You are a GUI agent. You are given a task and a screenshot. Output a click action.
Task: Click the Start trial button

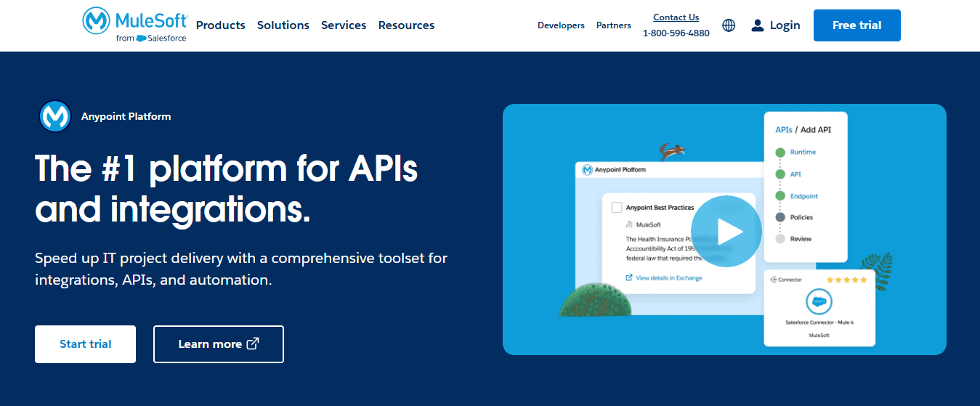pyautogui.click(x=85, y=344)
